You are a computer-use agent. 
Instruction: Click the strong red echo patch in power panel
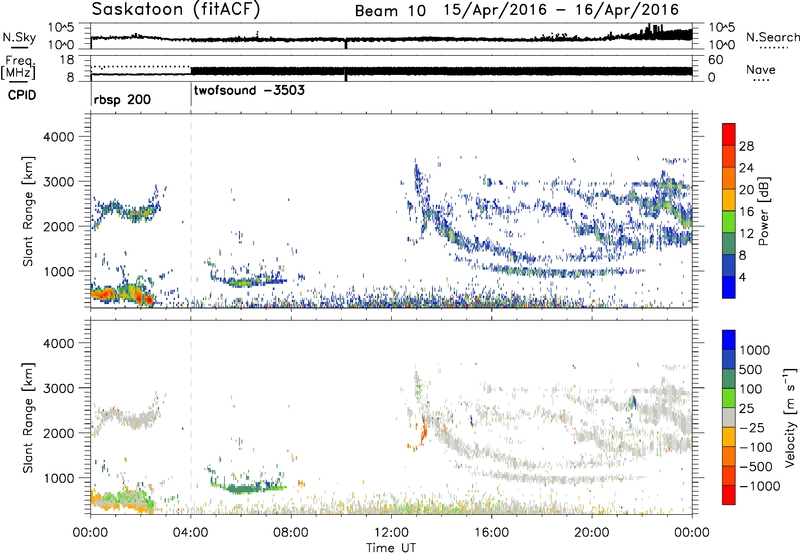coord(106,294)
